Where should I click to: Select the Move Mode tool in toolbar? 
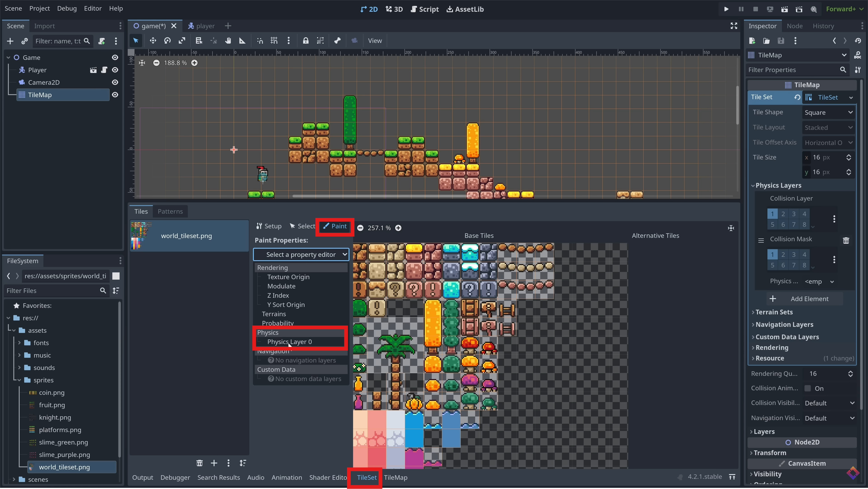pyautogui.click(x=153, y=41)
